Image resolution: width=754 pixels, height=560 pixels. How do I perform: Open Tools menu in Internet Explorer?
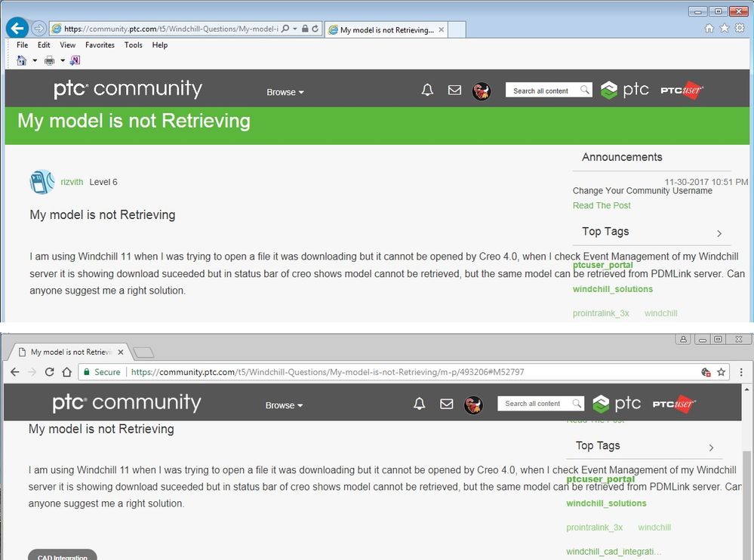pyautogui.click(x=133, y=45)
